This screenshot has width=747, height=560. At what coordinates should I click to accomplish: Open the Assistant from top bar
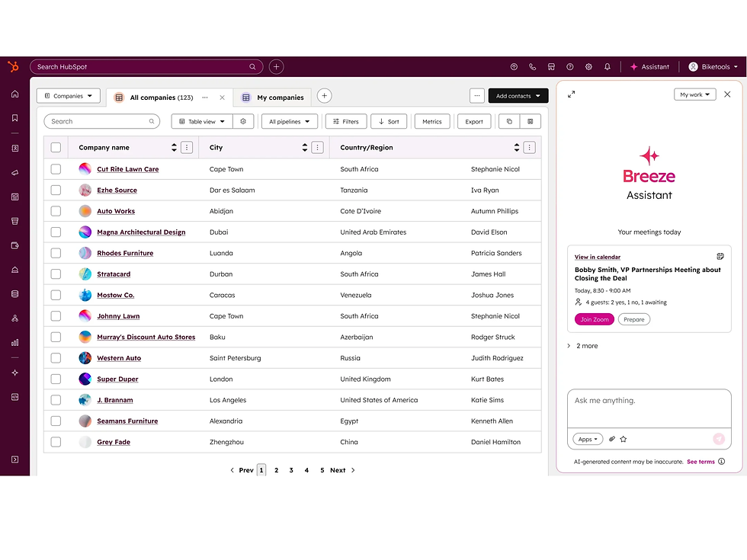(x=649, y=67)
